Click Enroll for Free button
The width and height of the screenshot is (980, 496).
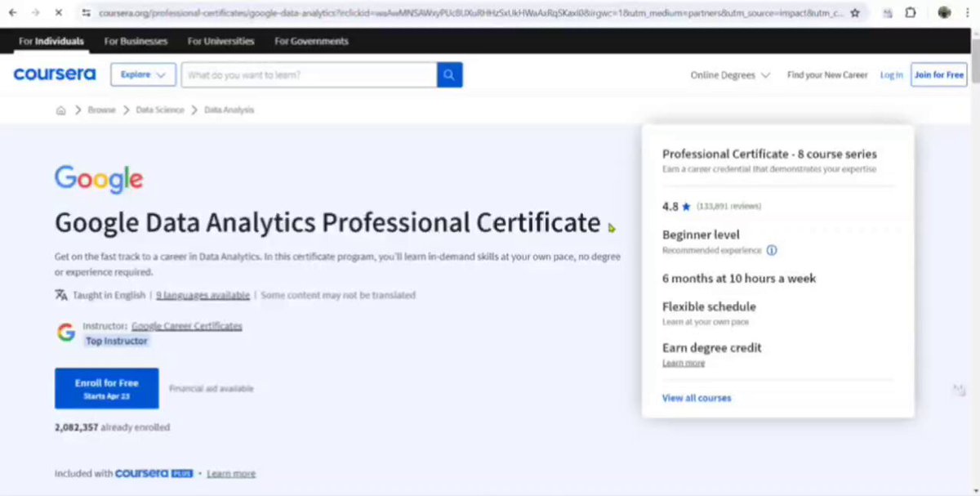pyautogui.click(x=106, y=388)
